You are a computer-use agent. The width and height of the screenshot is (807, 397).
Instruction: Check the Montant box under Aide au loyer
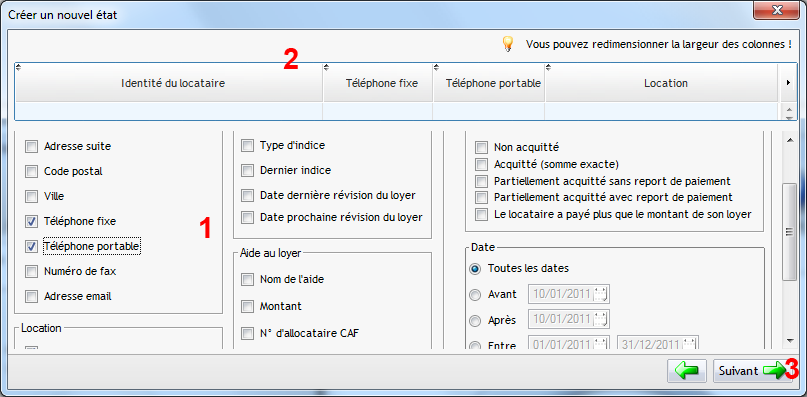(248, 306)
